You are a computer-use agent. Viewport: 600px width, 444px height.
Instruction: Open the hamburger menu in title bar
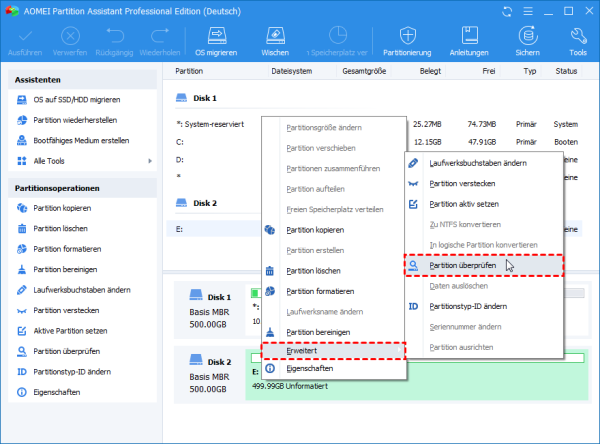(x=528, y=11)
